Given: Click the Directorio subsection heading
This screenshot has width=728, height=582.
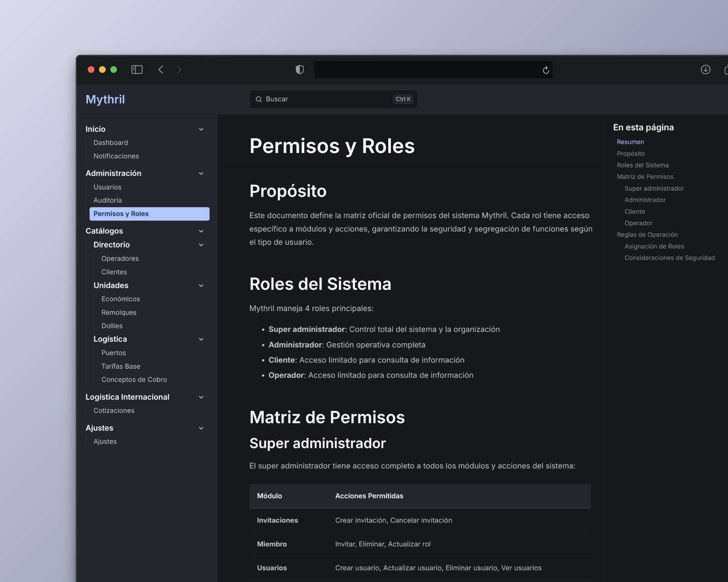Looking at the screenshot, I should coord(111,245).
